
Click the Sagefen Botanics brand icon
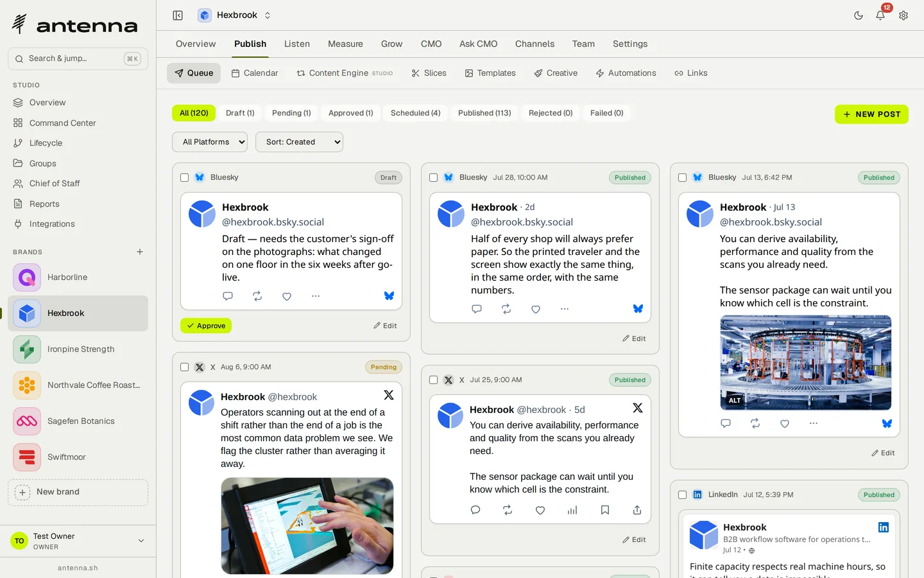tap(27, 421)
